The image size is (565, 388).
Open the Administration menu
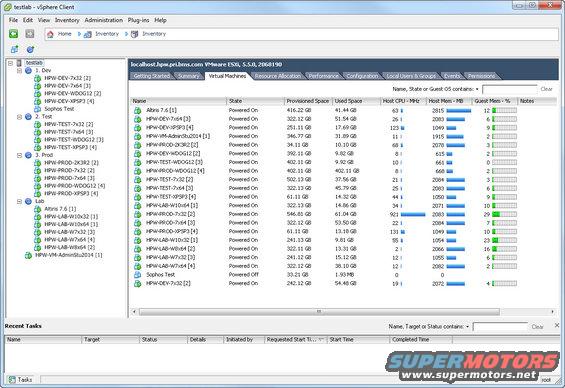[104, 20]
